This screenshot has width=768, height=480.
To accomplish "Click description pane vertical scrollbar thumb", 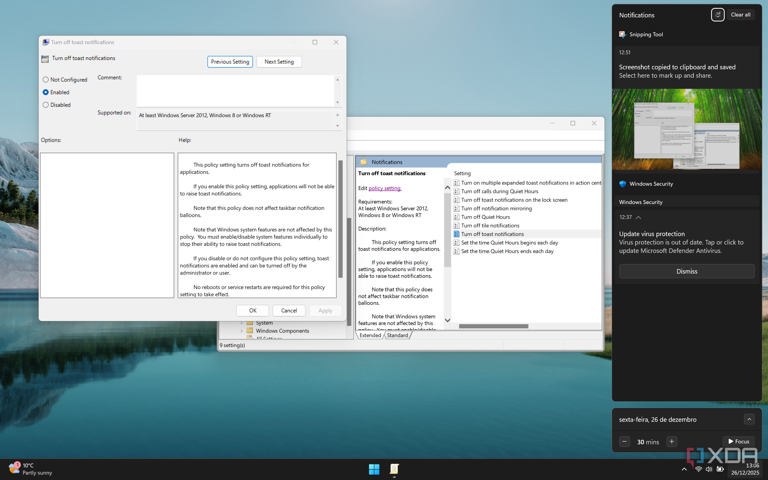I will click(x=447, y=230).
